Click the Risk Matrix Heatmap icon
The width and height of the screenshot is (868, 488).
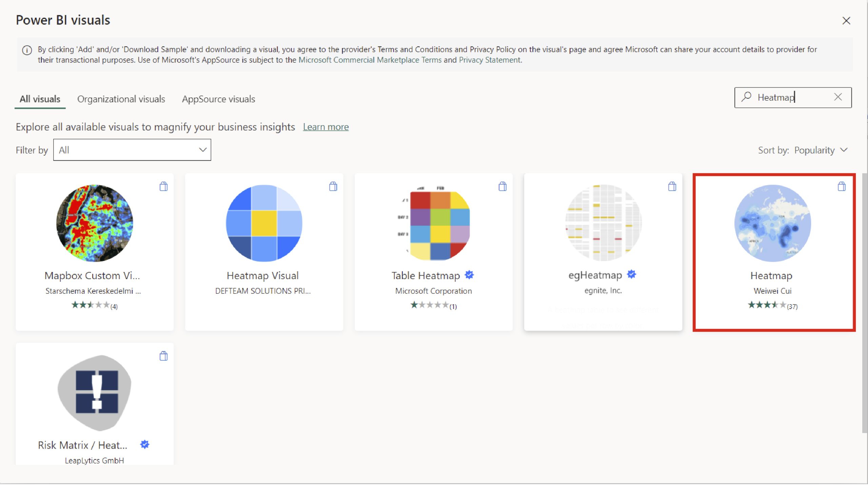[94, 393]
